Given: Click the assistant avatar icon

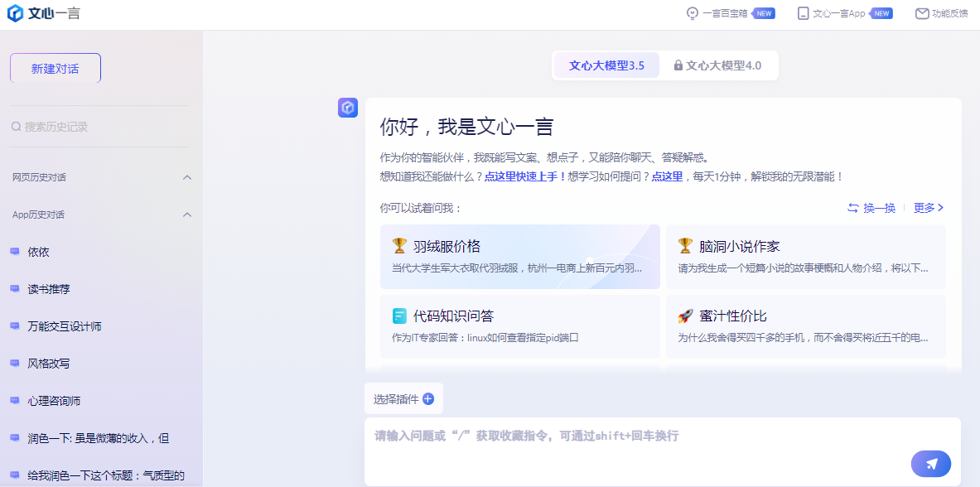Looking at the screenshot, I should coord(347,108).
